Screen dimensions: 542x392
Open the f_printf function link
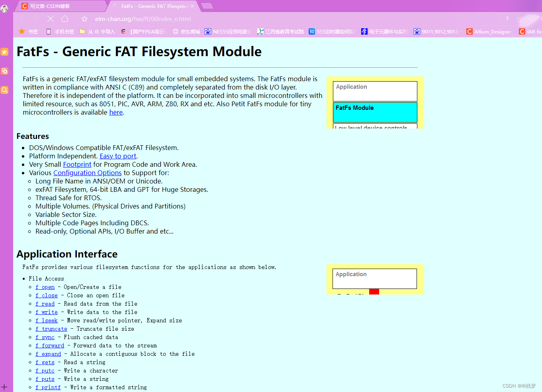coord(48,387)
